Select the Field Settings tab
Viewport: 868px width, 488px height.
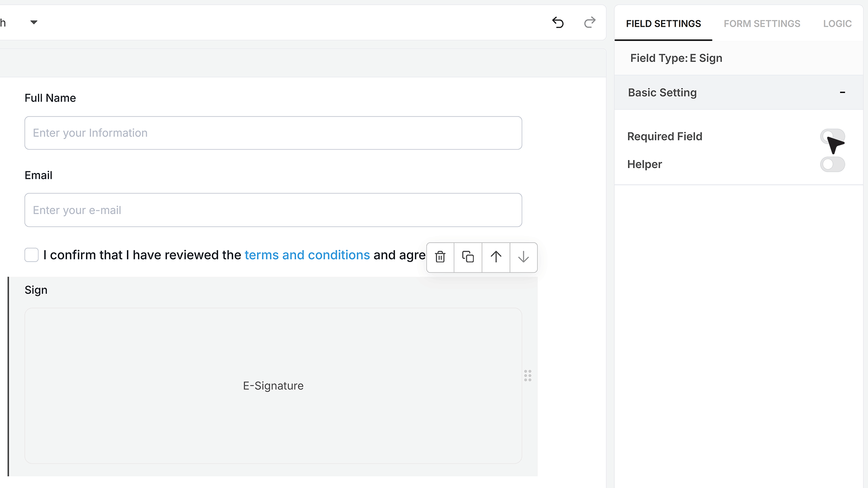pos(663,23)
